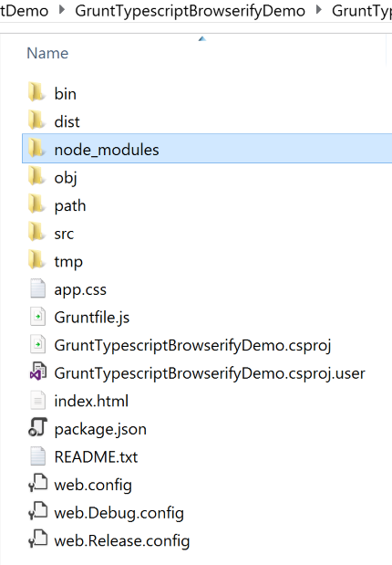Image resolution: width=392 pixels, height=565 pixels.
Task: Select the node_modules folder icon
Action: pos(36,149)
